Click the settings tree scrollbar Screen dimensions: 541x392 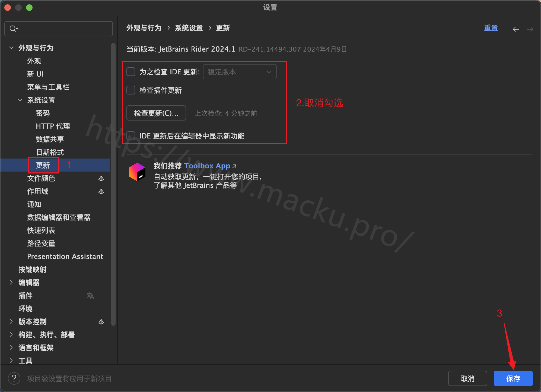(113, 184)
